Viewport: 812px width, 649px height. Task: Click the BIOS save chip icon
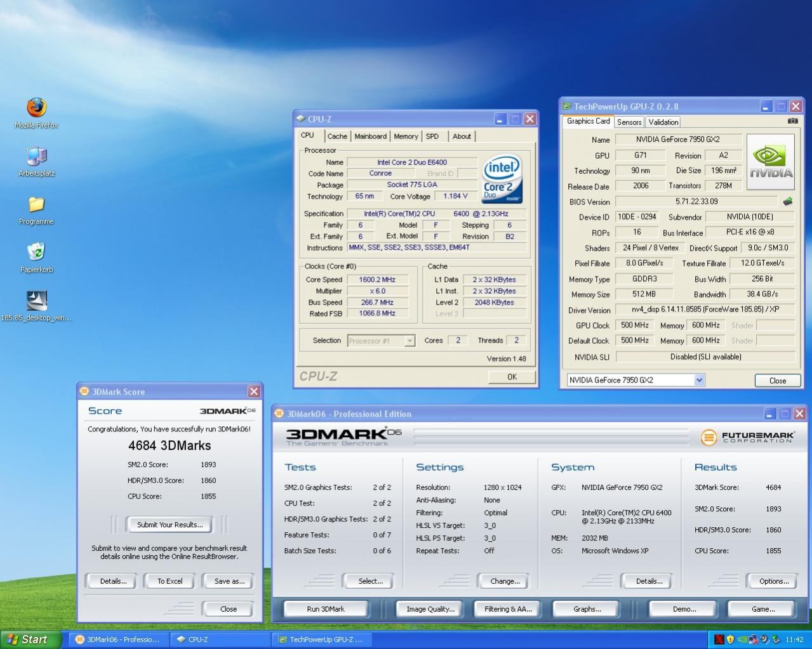pyautogui.click(x=788, y=202)
